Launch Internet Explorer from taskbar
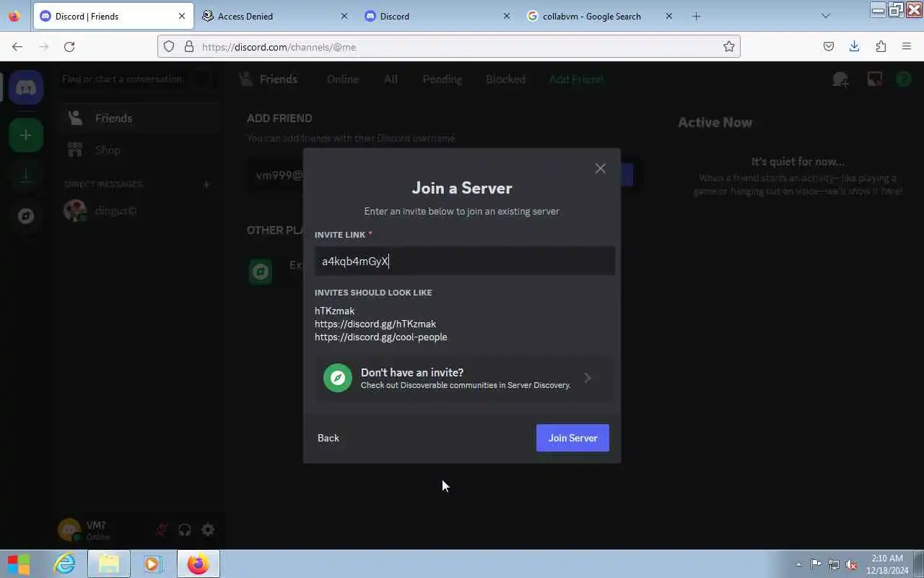 (65, 564)
